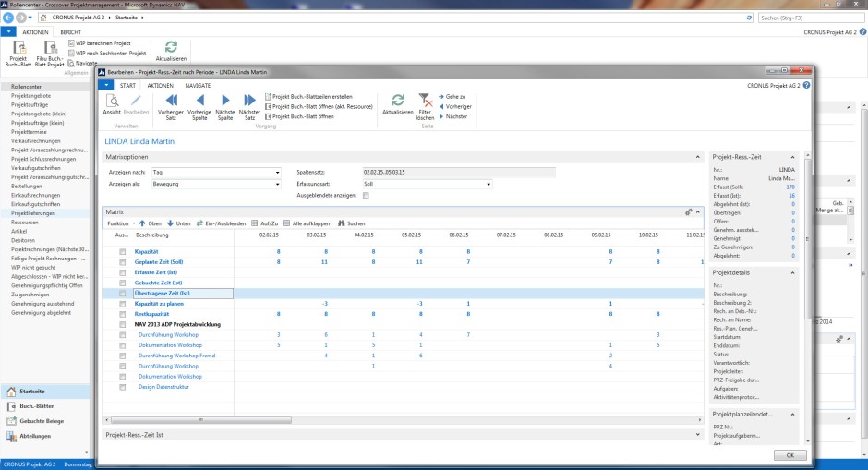Check the box beside Kapazität row
The image size is (868, 470).
click(122, 251)
